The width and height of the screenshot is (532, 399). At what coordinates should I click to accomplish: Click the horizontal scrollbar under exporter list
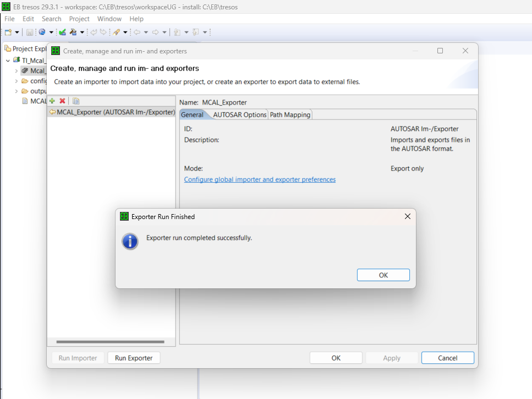click(x=110, y=342)
